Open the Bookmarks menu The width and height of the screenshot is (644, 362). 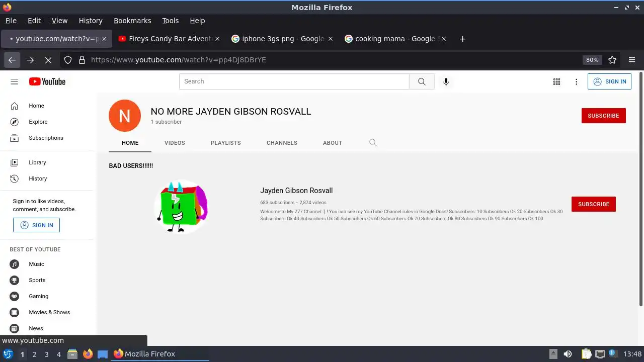pos(132,21)
